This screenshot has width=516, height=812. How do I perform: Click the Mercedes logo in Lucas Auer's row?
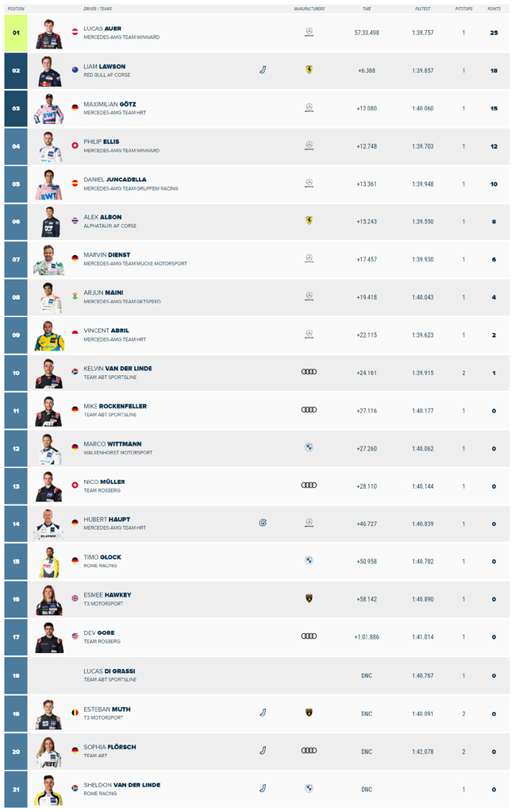(309, 32)
